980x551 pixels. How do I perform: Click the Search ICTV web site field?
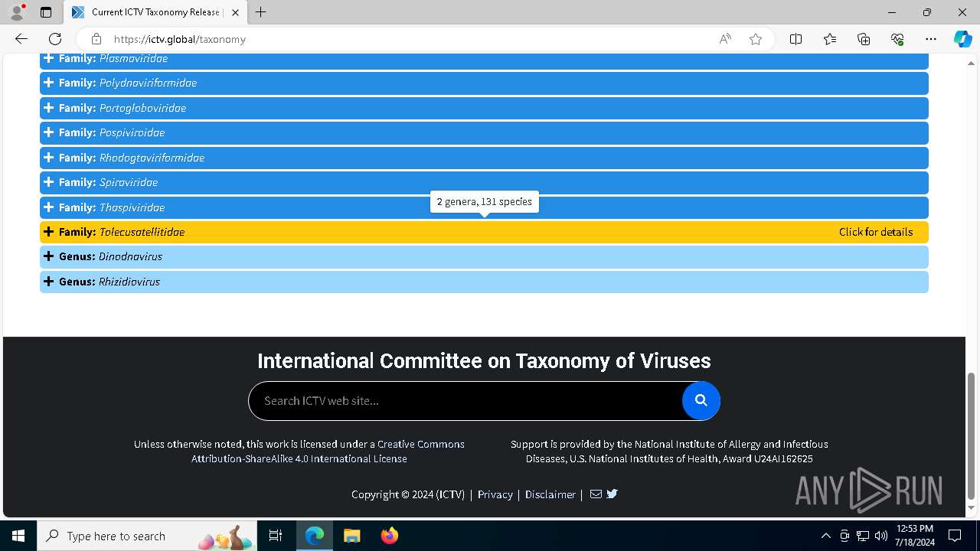point(465,401)
